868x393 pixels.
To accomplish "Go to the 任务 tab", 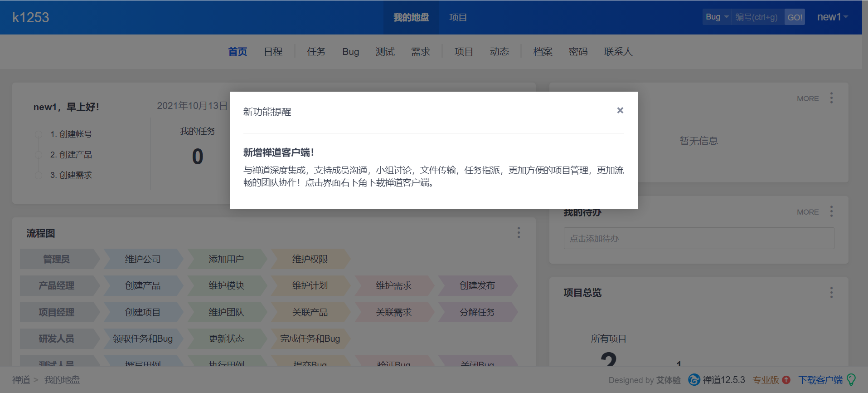I will [316, 52].
